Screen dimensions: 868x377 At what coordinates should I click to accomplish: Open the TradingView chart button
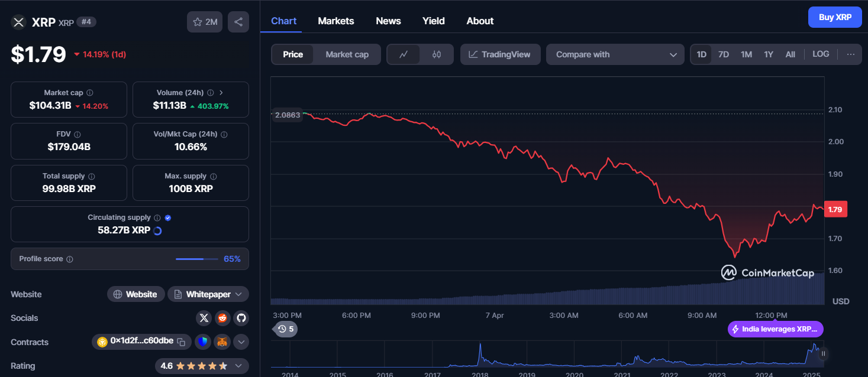[x=500, y=54]
